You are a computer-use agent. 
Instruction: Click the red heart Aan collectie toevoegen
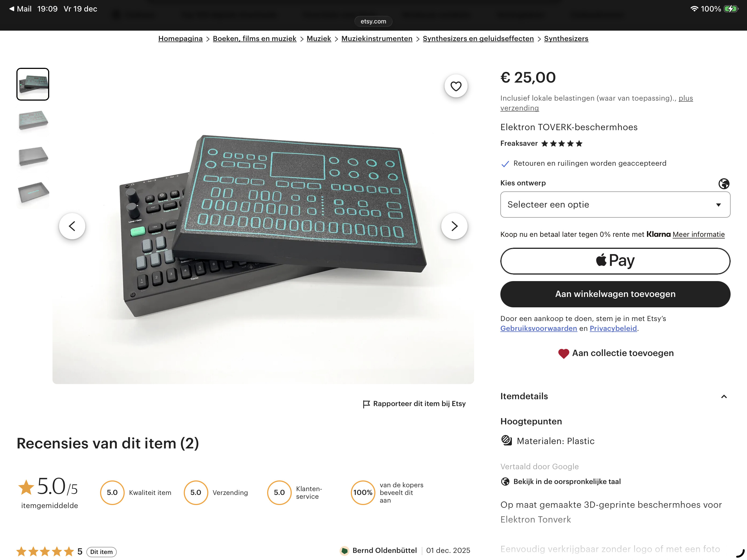[x=563, y=353]
